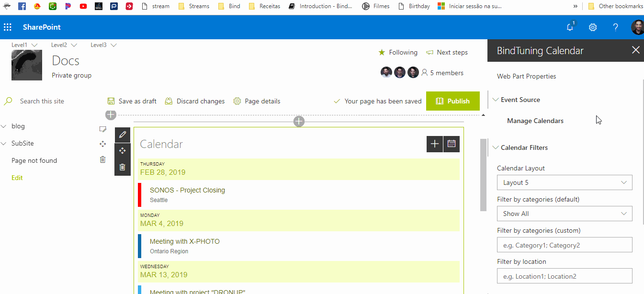Open SharePoint settings gear
The width and height of the screenshot is (644, 294).
pos(593,27)
